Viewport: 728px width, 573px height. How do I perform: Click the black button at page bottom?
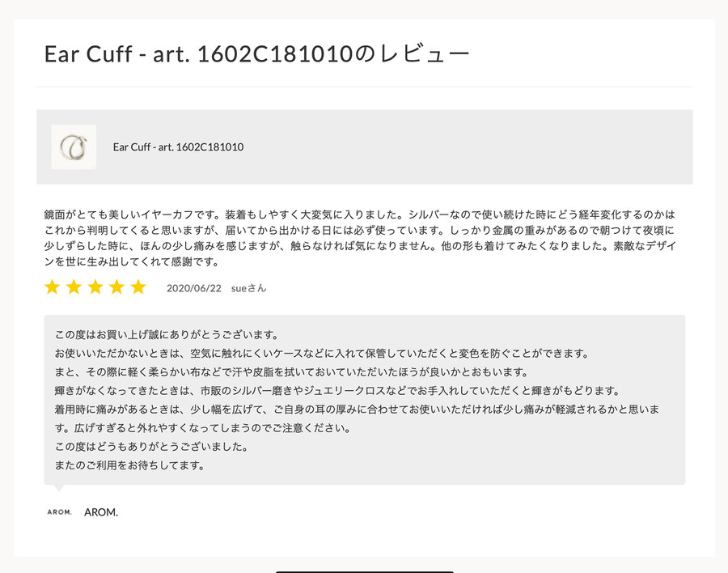coord(365,572)
